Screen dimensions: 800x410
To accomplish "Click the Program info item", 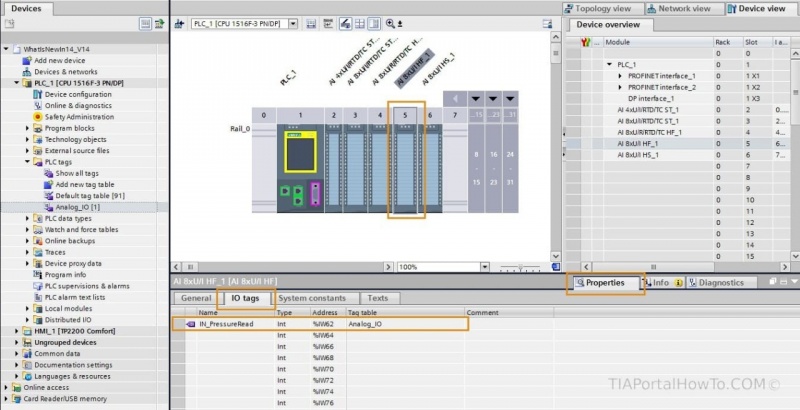I will tap(65, 275).
